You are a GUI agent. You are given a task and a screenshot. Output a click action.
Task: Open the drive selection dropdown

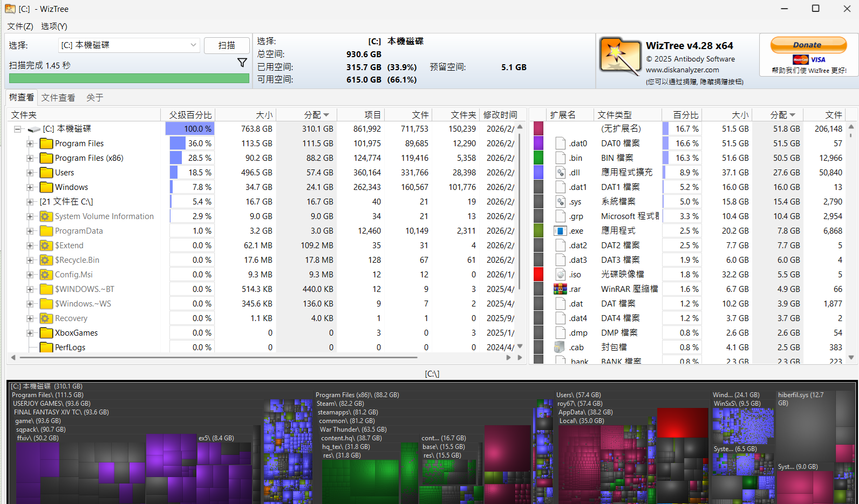tap(193, 45)
